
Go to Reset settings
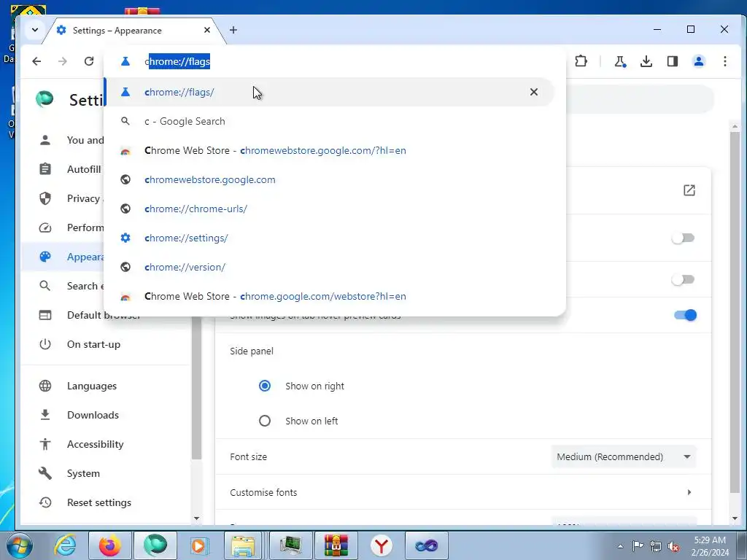(x=99, y=502)
